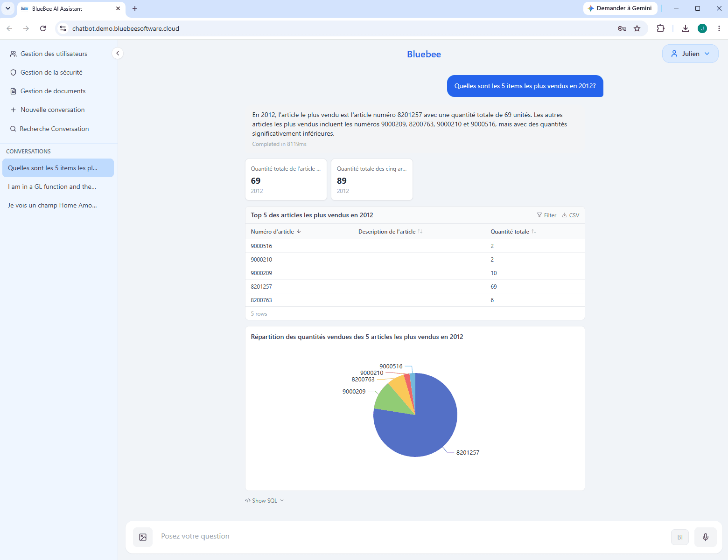View site information icon in address bar
728x560 pixels.
(63, 28)
